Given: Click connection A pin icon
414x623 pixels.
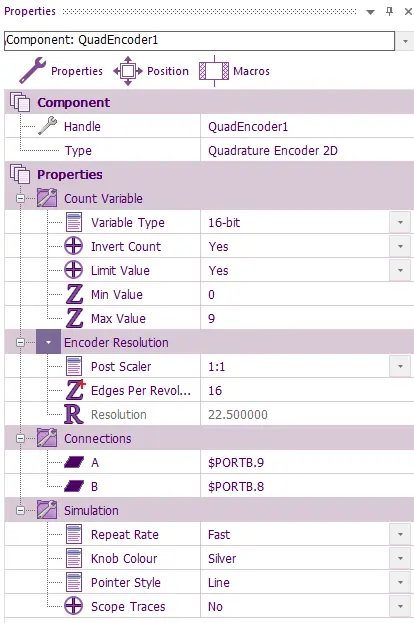Looking at the screenshot, I should coord(74,462).
